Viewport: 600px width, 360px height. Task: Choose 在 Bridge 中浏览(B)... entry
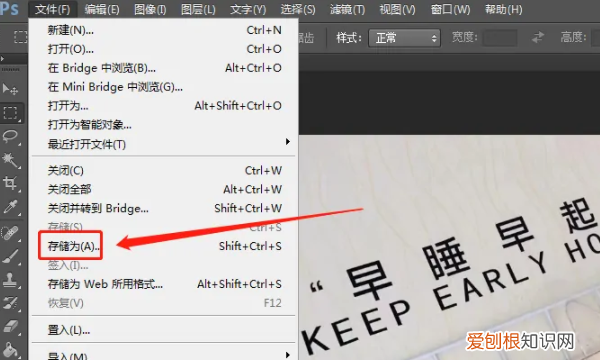tap(164, 68)
